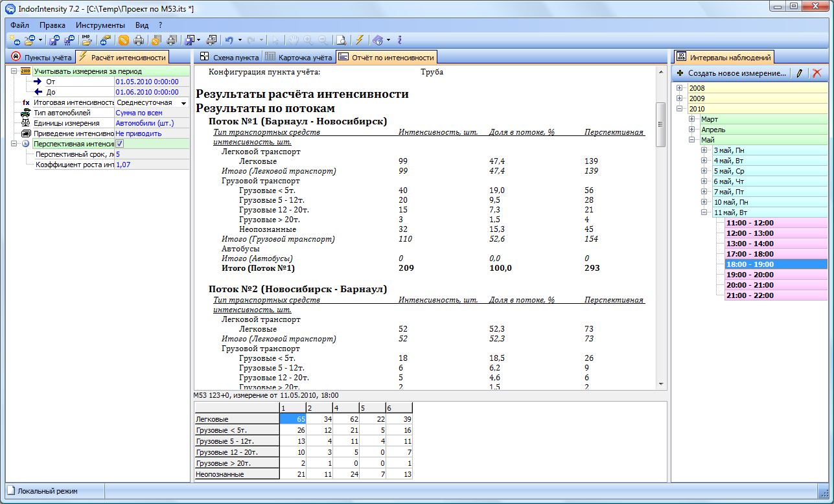Click the highlighted cell value 65

(292, 420)
